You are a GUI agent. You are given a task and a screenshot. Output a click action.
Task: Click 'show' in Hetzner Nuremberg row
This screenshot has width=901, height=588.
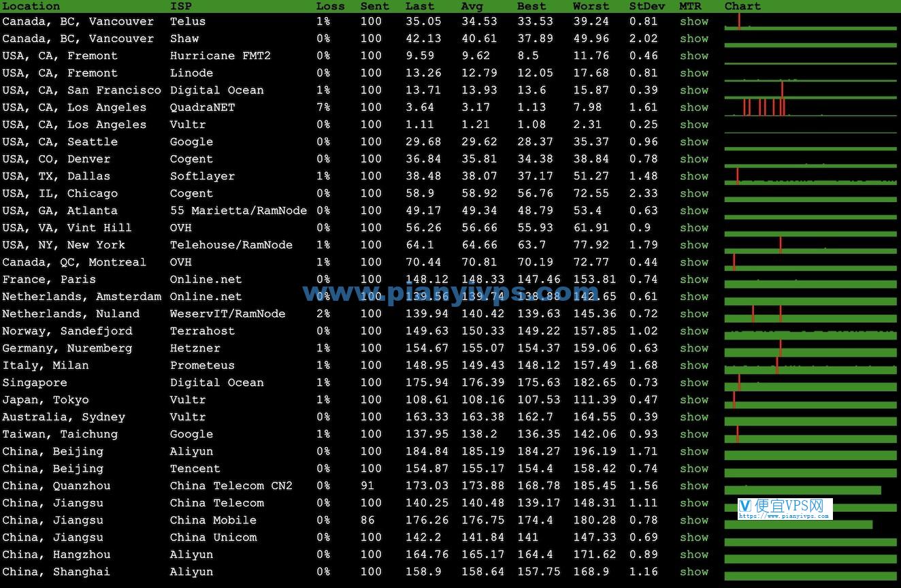click(694, 348)
